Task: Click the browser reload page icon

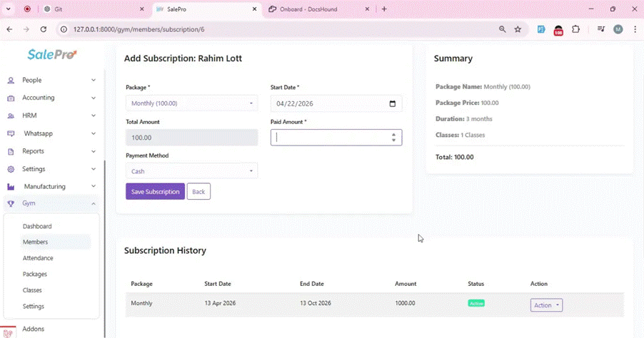Action: (44, 29)
